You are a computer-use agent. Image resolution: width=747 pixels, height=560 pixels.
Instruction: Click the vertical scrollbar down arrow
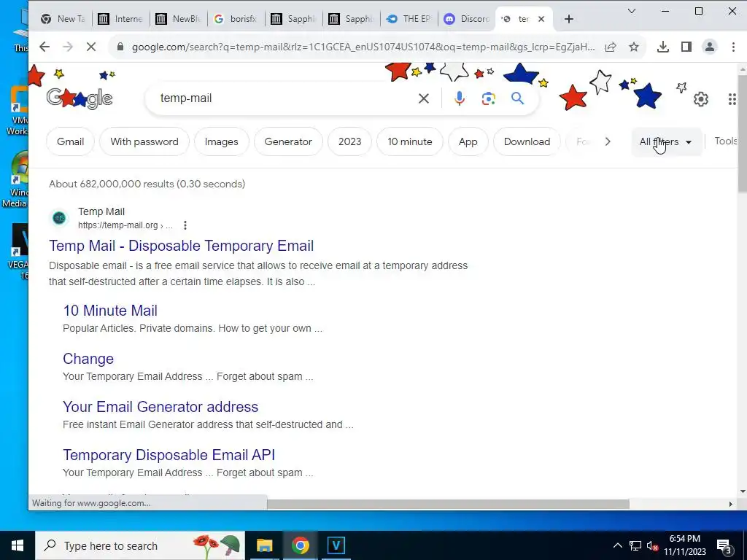point(742,491)
